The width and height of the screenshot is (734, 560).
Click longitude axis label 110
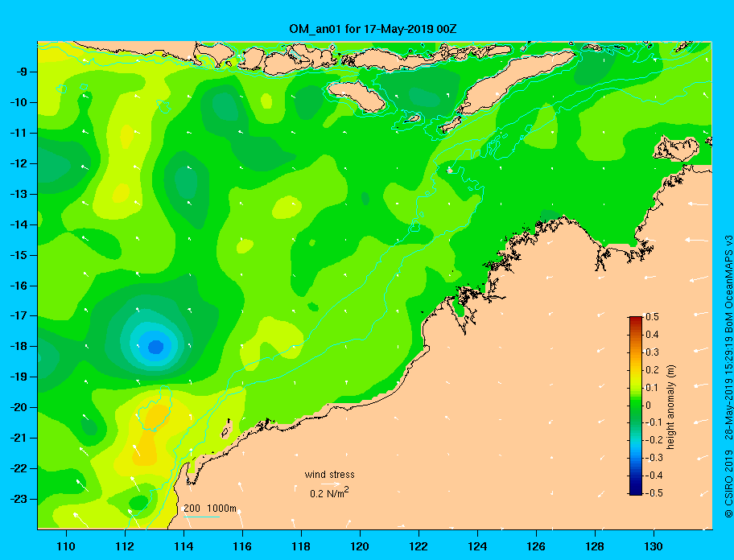coord(66,546)
